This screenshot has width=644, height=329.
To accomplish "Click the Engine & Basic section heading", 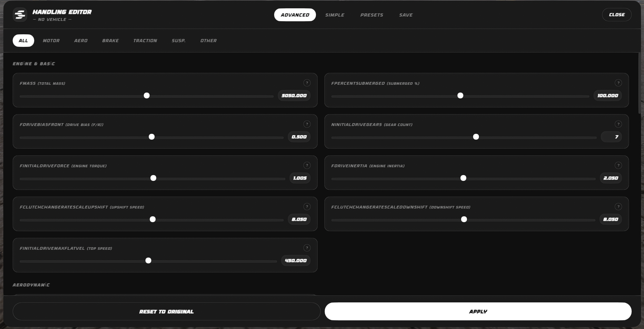I will pyautogui.click(x=34, y=64).
